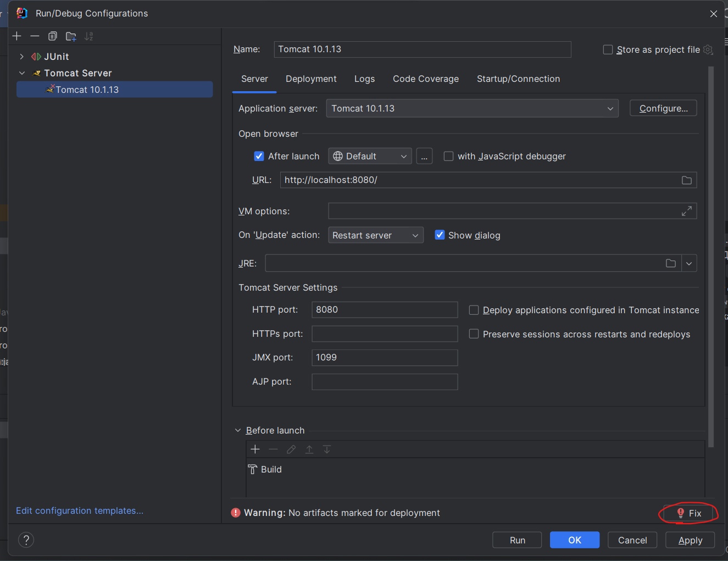Image resolution: width=728 pixels, height=561 pixels.
Task: Click the Fix button
Action: (689, 513)
